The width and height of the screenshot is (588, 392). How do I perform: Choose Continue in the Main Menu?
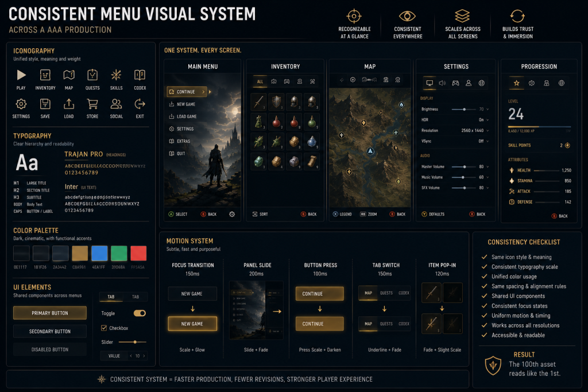coord(187,92)
